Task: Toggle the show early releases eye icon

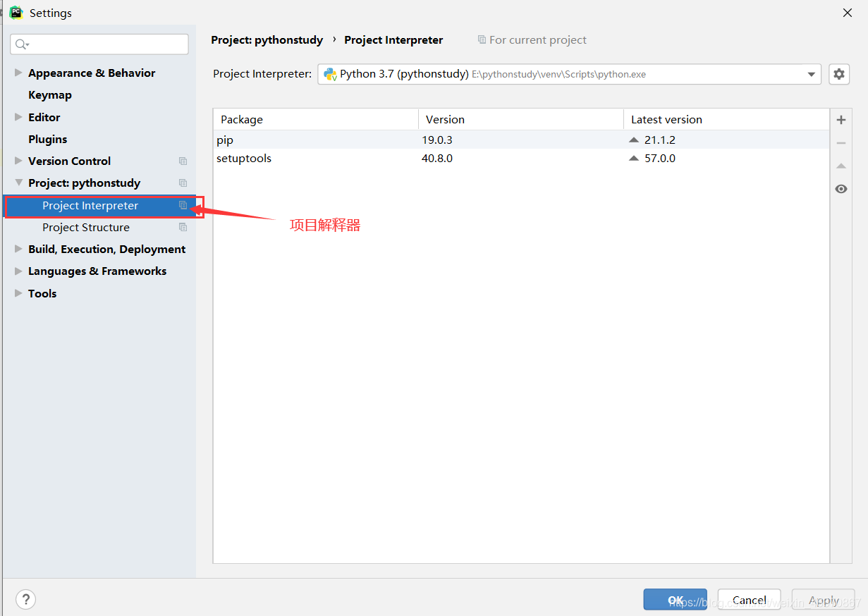Action: 841,189
